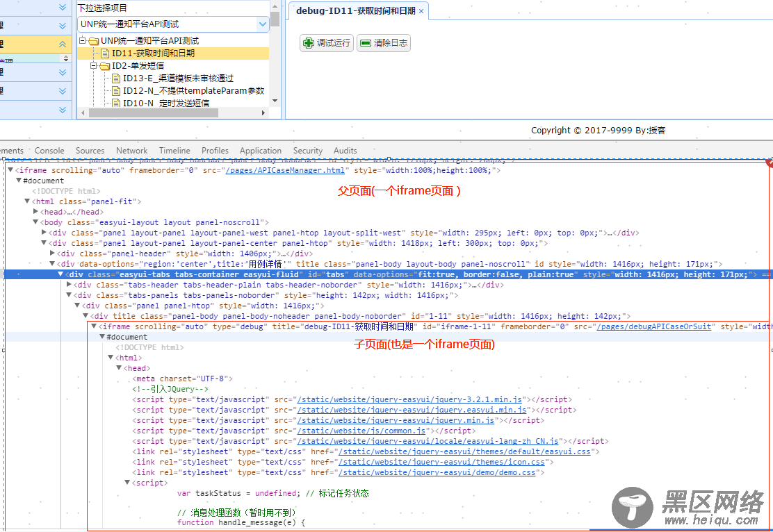Viewport: 773px width, 532px height.
Task: Open the Sources tab in DevTools
Action: [90, 151]
